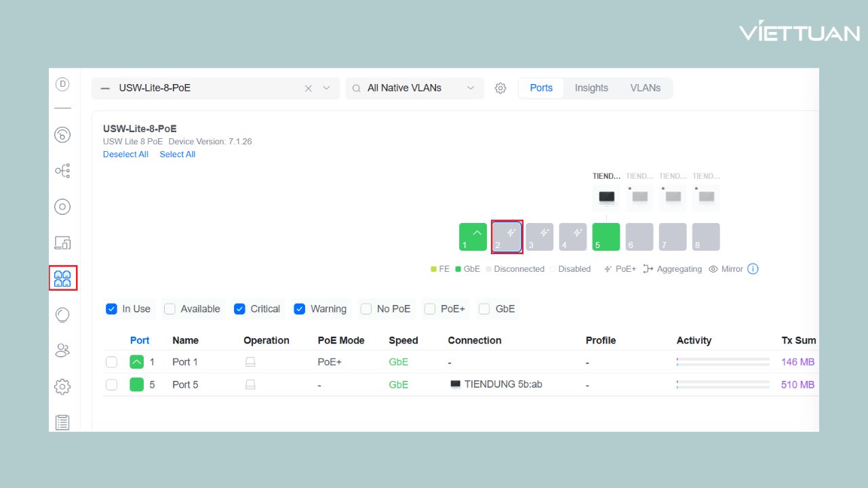Switch to the Insights tab
This screenshot has height=488, width=868.
tap(591, 88)
